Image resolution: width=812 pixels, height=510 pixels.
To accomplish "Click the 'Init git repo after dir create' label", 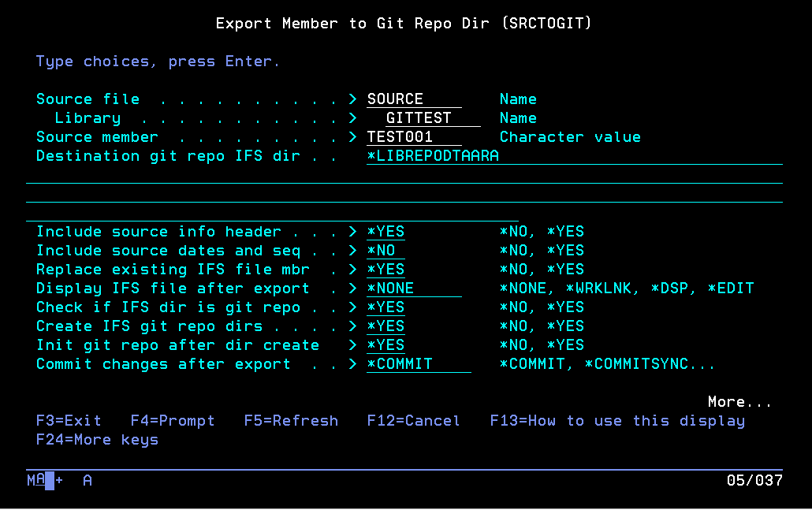I will 177,344.
